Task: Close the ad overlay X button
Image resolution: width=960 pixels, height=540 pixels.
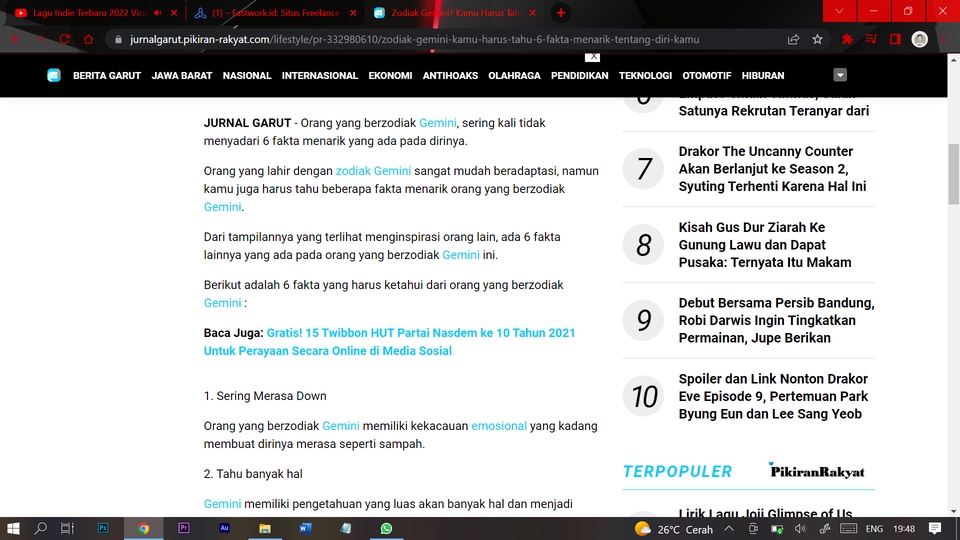Action: tap(592, 57)
